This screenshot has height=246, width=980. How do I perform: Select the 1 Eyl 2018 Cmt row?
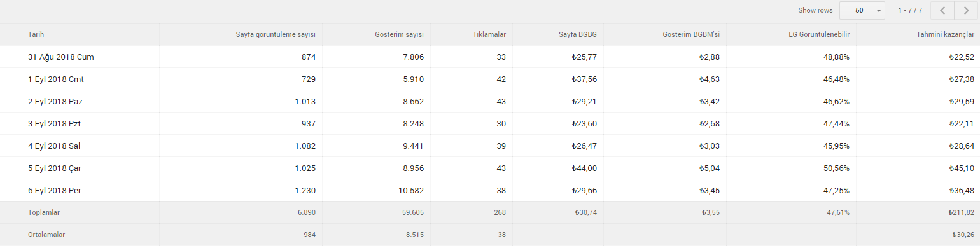[490, 79]
